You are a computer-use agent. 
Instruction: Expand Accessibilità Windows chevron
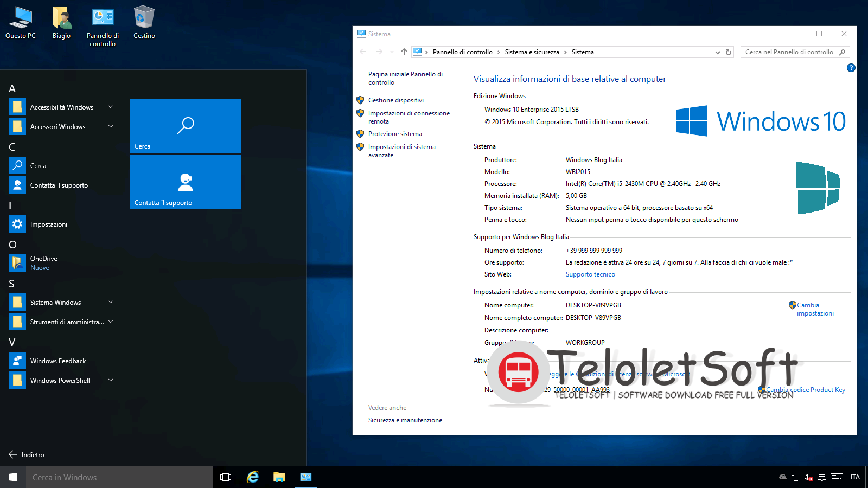[111, 107]
